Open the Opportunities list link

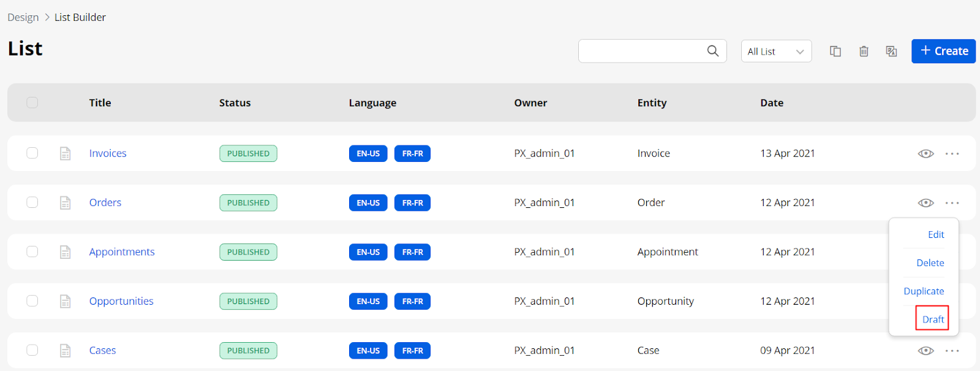pos(121,301)
